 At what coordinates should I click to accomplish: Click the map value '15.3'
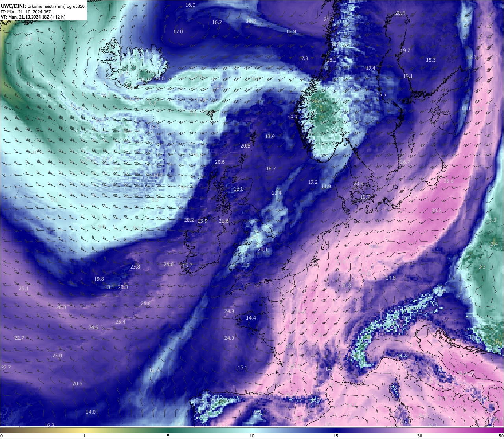[x=431, y=60]
